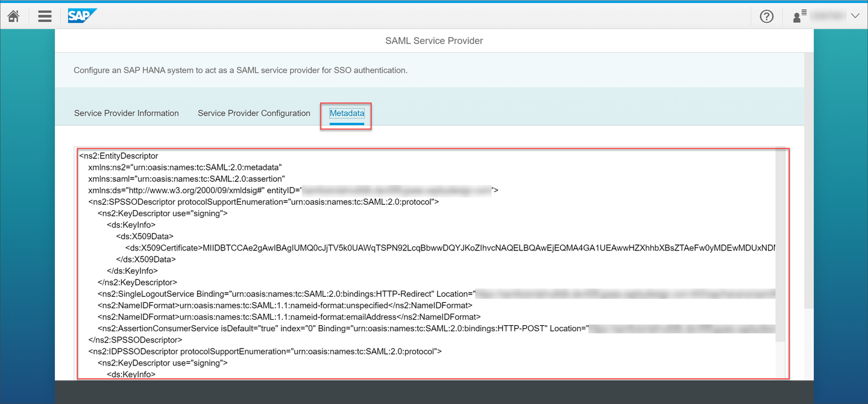The image size is (868, 404).
Task: Click the SAML Service Provider page title
Action: point(434,41)
